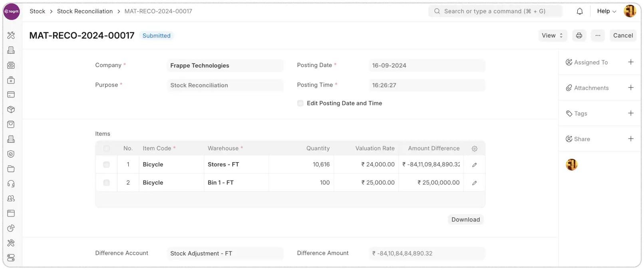Click the Download button

(465, 220)
